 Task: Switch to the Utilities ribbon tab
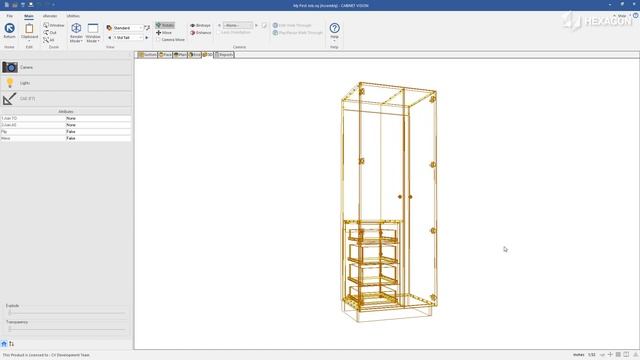tap(73, 16)
